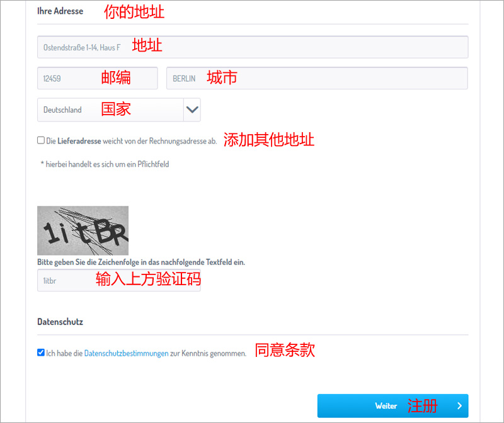504x423 pixels.
Task: Click the captcha text field
Action: point(119,280)
